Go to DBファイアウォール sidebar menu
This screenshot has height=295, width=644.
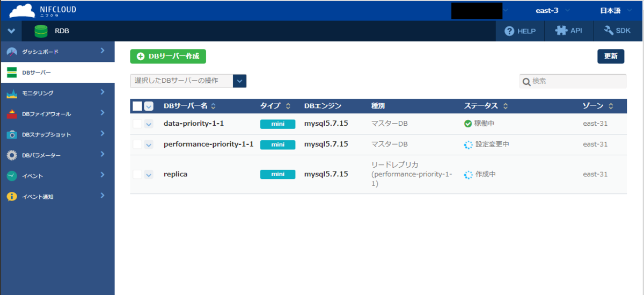click(57, 114)
